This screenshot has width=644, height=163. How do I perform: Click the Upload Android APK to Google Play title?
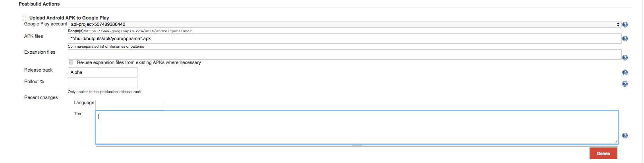[x=69, y=18]
